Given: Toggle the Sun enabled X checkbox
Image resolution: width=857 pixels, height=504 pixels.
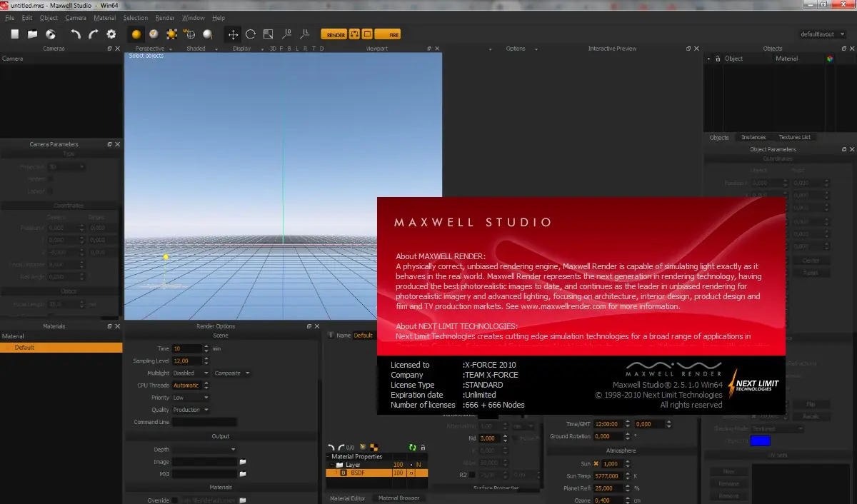Looking at the screenshot, I should point(596,463).
